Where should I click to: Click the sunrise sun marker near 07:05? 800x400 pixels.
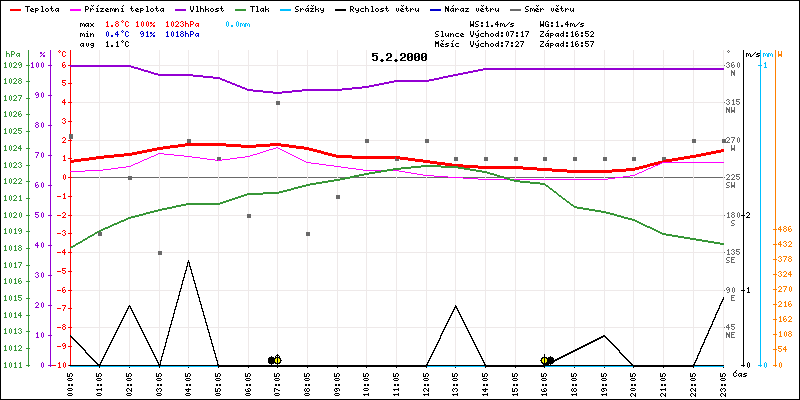point(277,360)
